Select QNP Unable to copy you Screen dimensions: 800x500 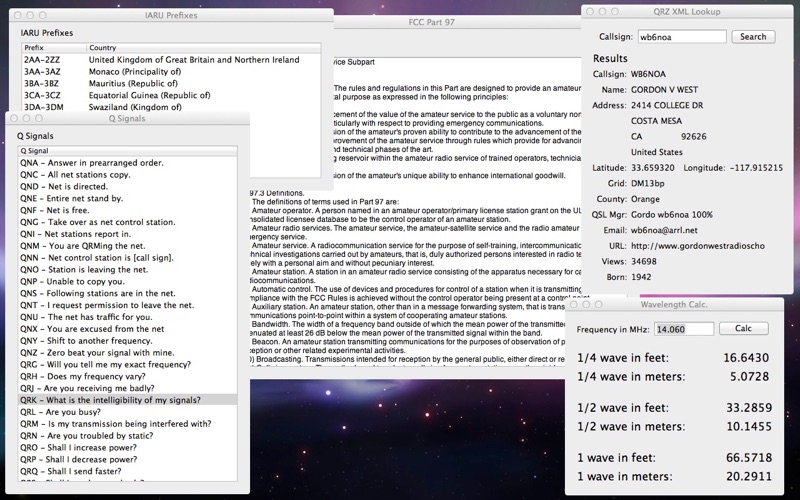click(x=128, y=281)
